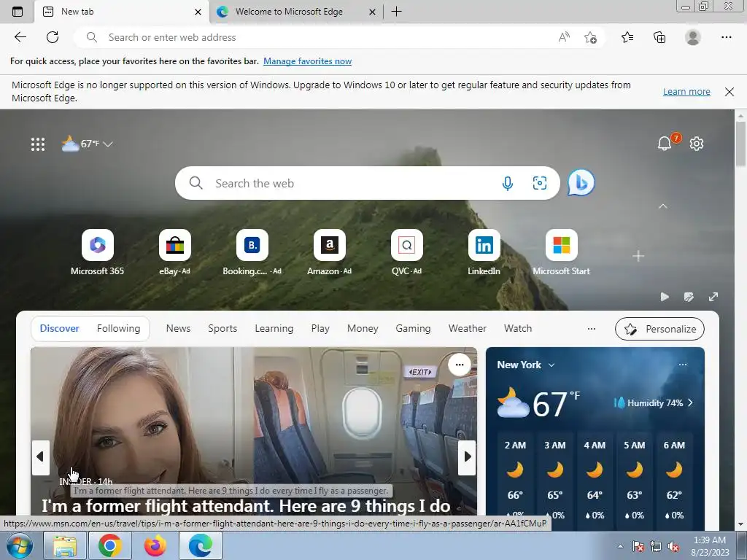The image size is (747, 560).
Task: Add this page to favorites star icon
Action: [x=590, y=37]
